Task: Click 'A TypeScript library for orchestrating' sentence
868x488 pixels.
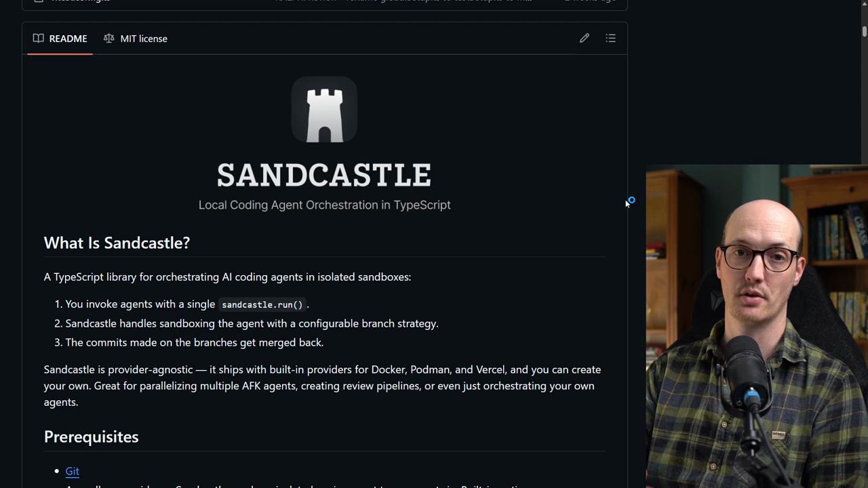Action: (x=227, y=277)
